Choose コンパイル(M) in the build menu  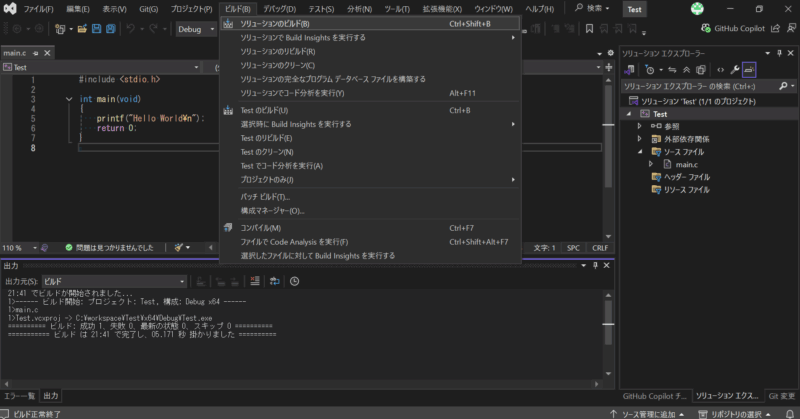coord(260,228)
